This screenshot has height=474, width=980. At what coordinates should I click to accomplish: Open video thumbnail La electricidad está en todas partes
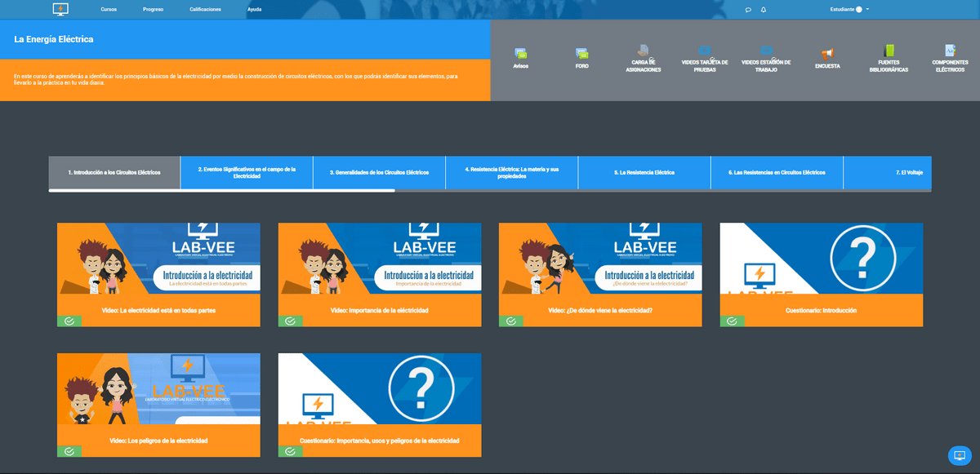pos(159,259)
